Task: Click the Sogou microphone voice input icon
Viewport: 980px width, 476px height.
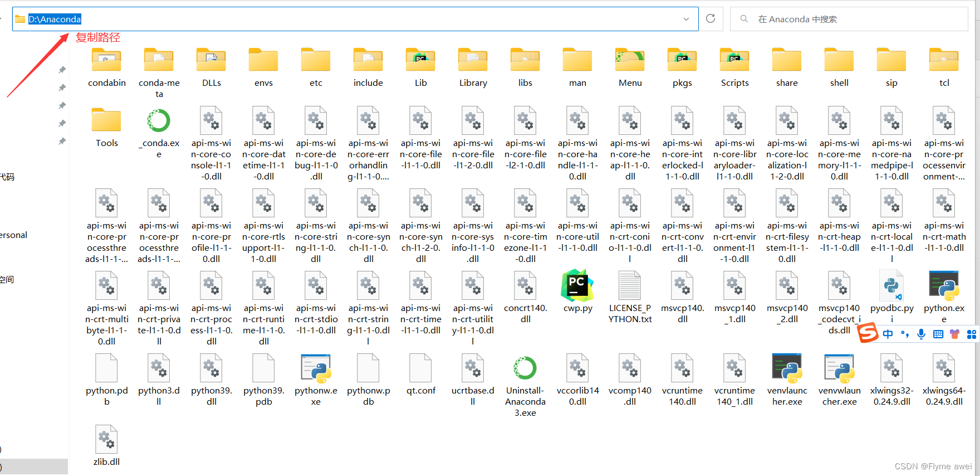Action: [x=922, y=334]
